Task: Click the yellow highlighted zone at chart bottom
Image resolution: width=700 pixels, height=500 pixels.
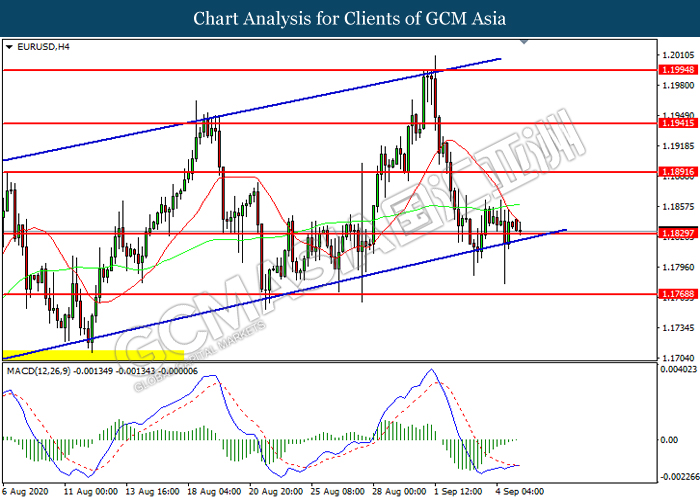Action: [x=92, y=354]
